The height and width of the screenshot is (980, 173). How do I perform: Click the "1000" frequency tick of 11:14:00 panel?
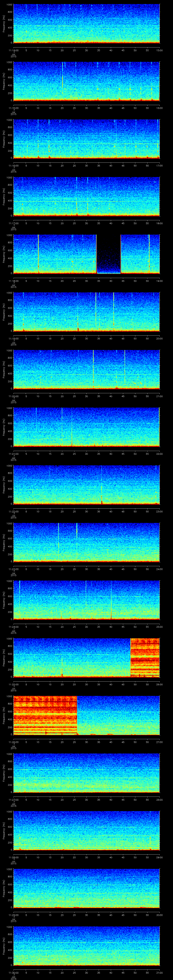click(9, 5)
